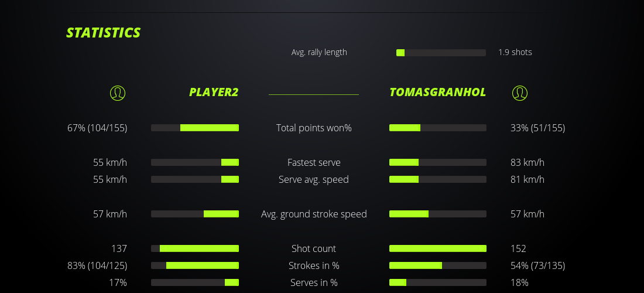
Task: Click PLAYER2's Strokes in % bar
Action: pos(195,265)
